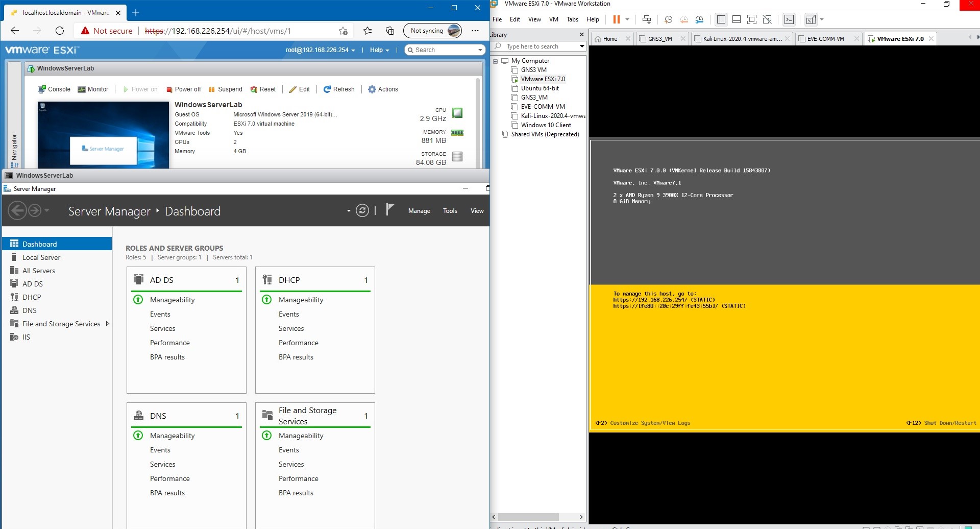This screenshot has height=529, width=980.
Task: Open the root@192.168.226.254 user dropdown
Action: coord(320,50)
